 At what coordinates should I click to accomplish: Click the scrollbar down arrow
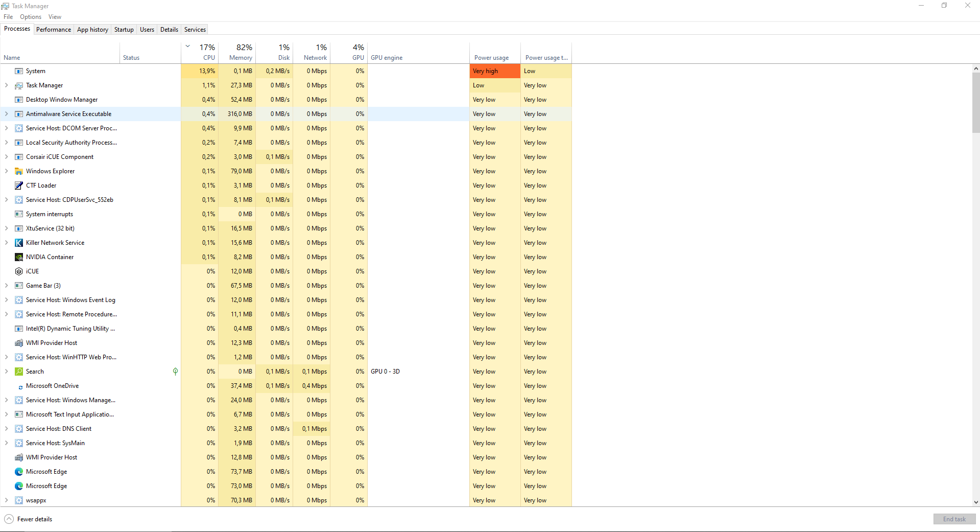click(x=976, y=502)
